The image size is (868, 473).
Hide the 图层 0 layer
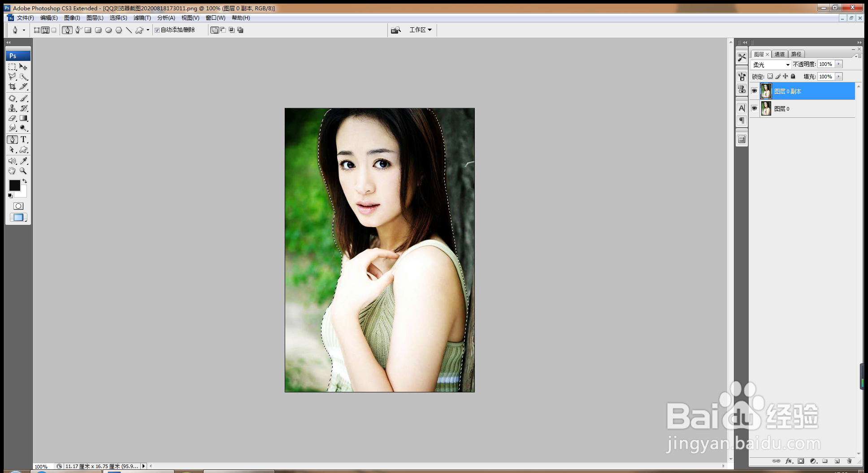(x=754, y=108)
